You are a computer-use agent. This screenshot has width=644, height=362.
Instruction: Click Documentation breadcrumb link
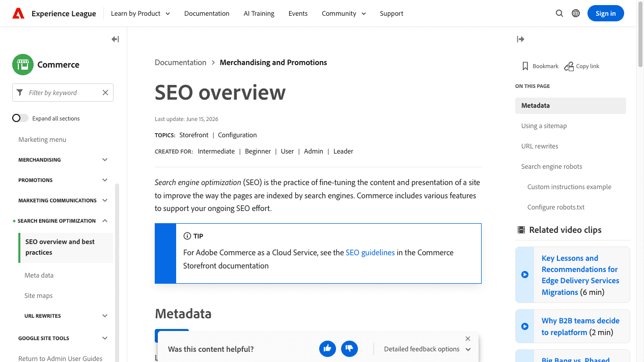pyautogui.click(x=181, y=63)
